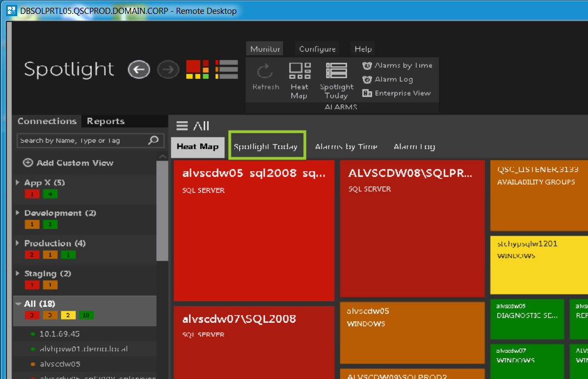
Task: Click orange badge 1 under Production
Action: pos(50,255)
